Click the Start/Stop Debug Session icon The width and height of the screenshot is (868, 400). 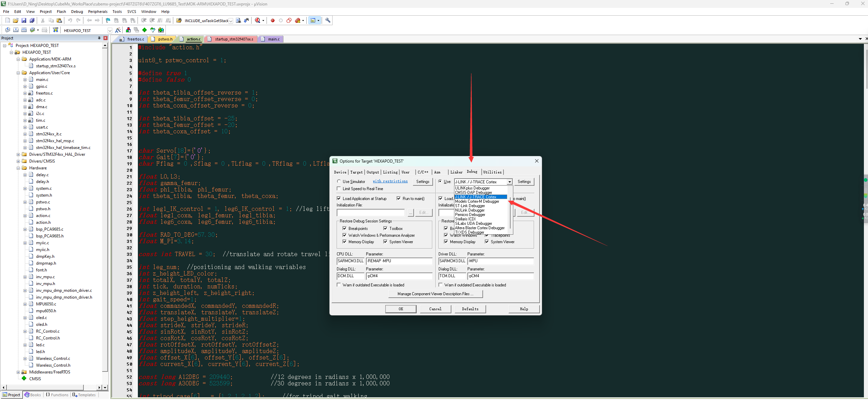point(258,20)
